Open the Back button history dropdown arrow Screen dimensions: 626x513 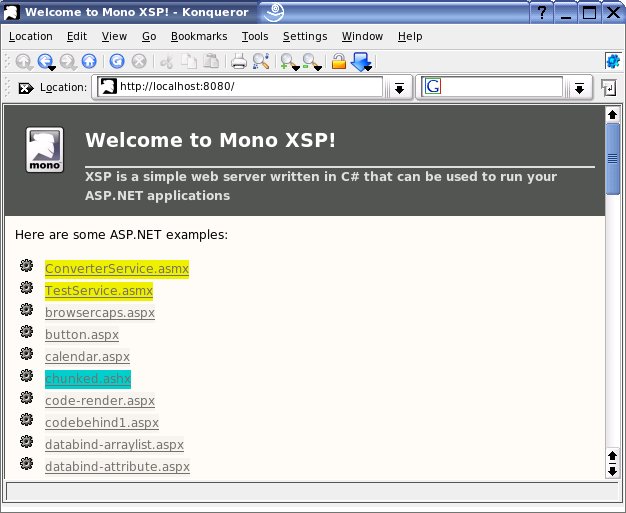point(52,69)
